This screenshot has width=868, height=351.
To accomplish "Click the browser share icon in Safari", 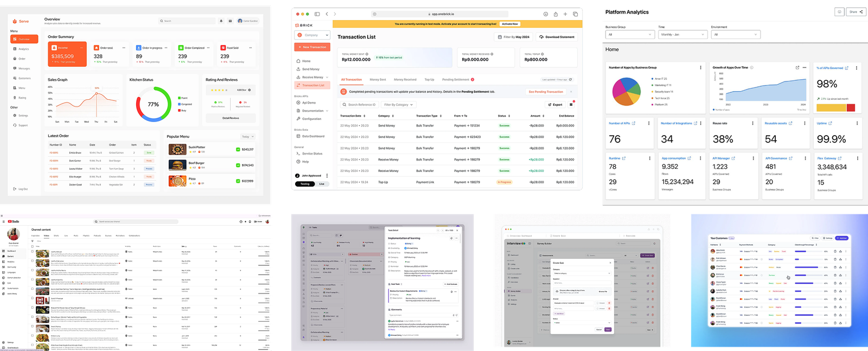I will coord(556,14).
